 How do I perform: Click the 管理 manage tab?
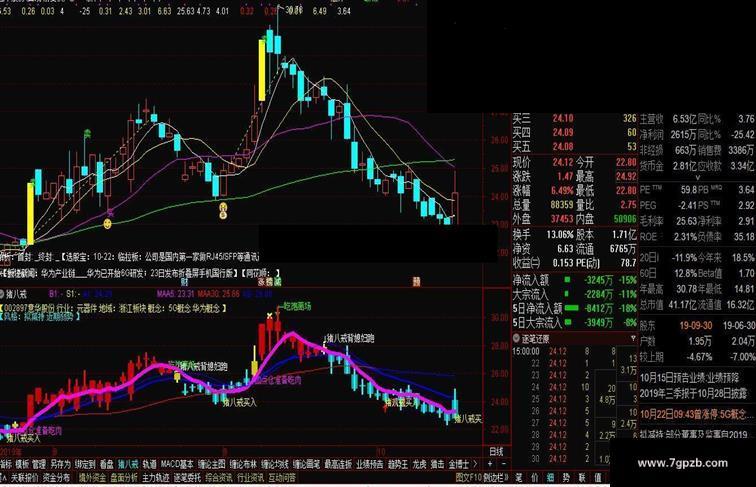pos(39,464)
